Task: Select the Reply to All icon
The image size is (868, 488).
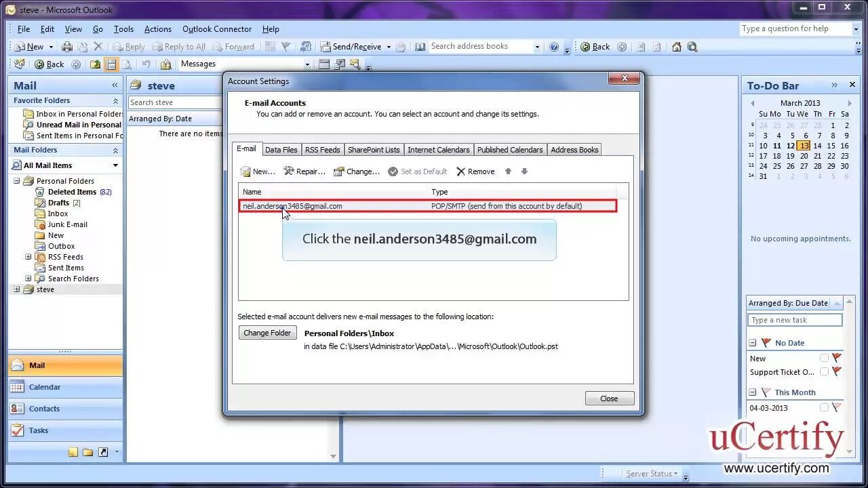Action: 178,46
